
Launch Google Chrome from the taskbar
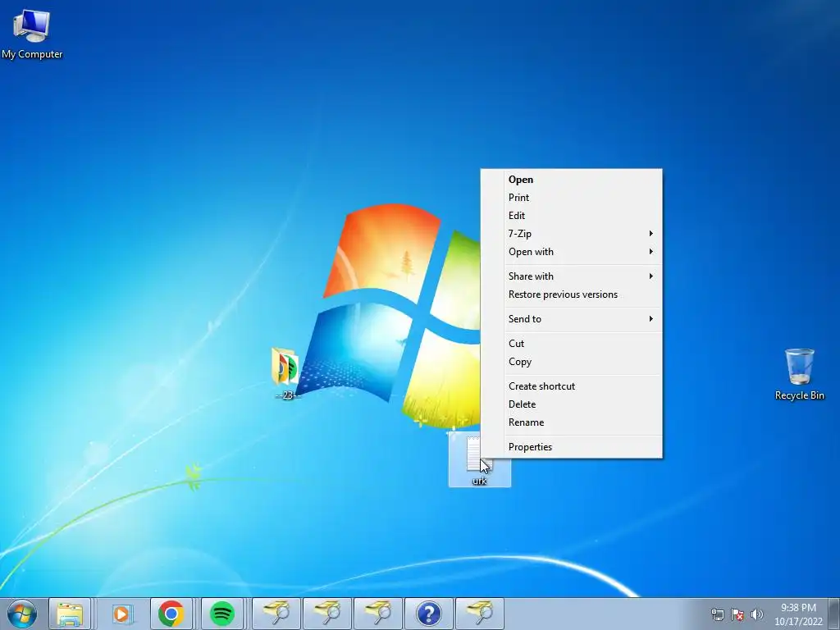[x=171, y=614]
